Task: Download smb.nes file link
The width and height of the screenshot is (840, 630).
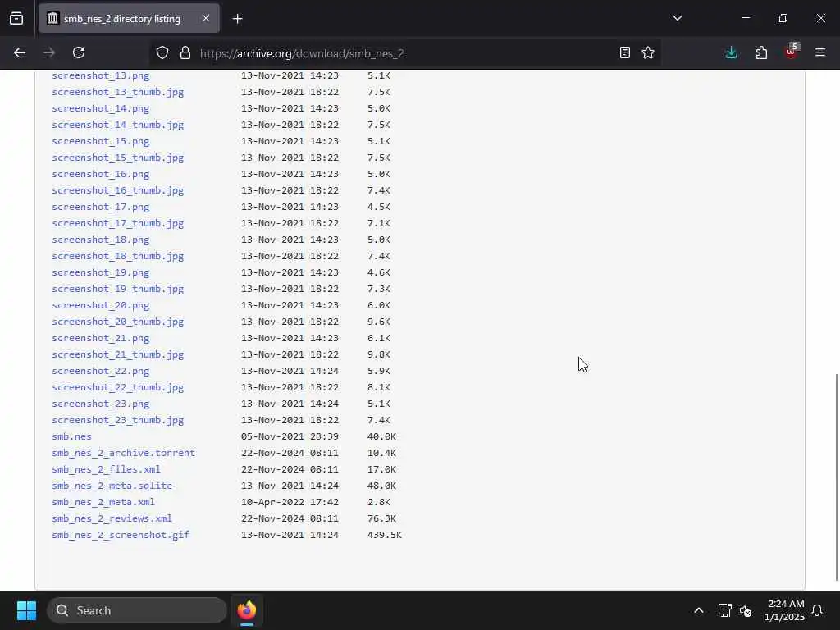Action: pos(72,436)
